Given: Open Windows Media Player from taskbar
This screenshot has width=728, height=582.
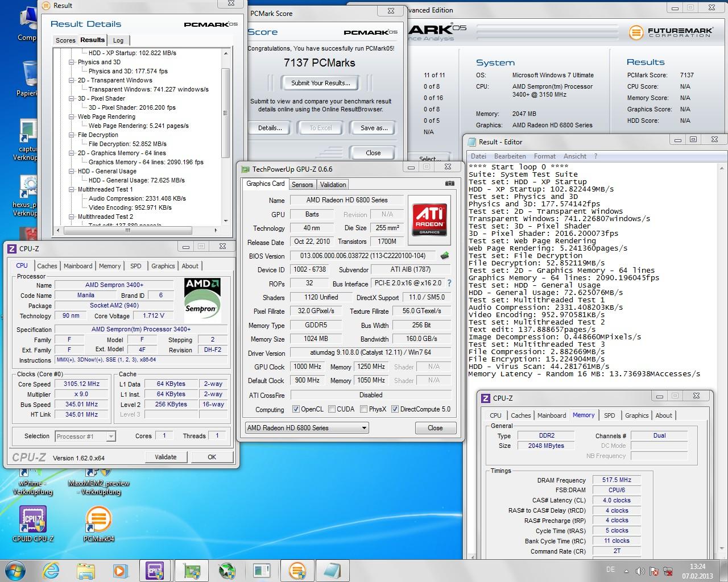Looking at the screenshot, I should pos(120,571).
